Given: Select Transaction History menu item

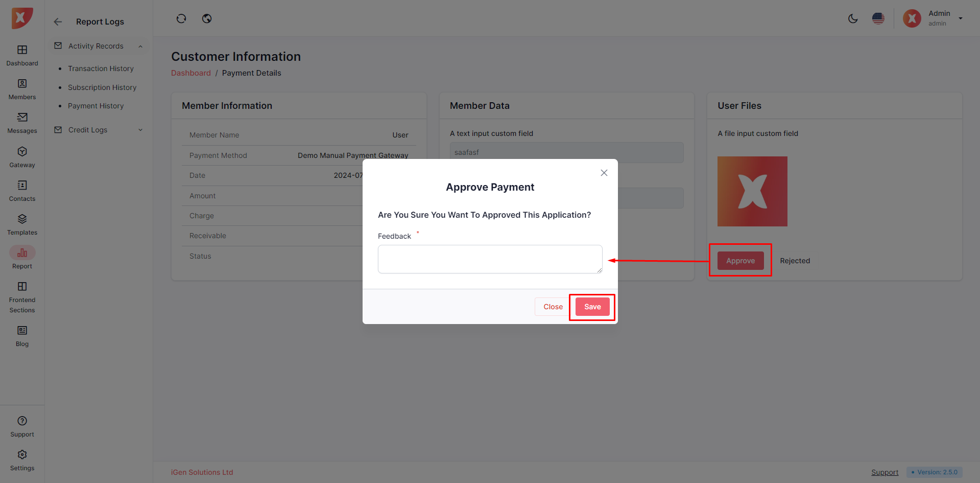Looking at the screenshot, I should [101, 68].
